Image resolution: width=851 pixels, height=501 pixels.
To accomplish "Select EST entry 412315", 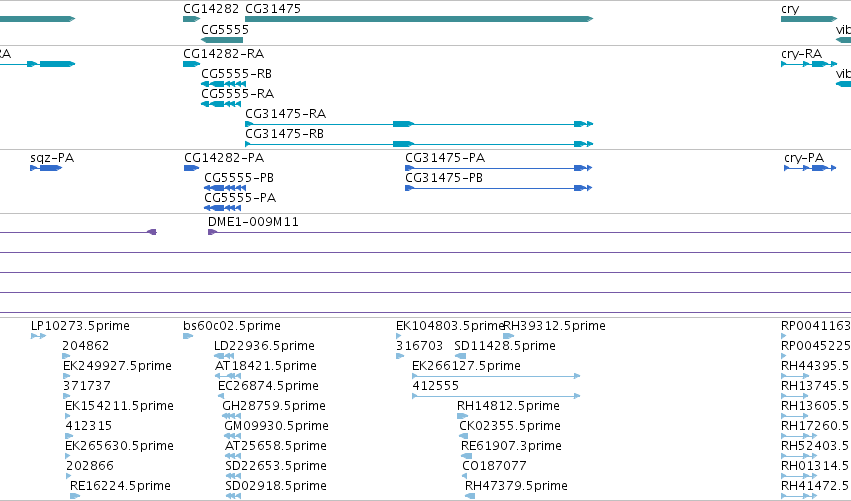I will click(x=69, y=436).
